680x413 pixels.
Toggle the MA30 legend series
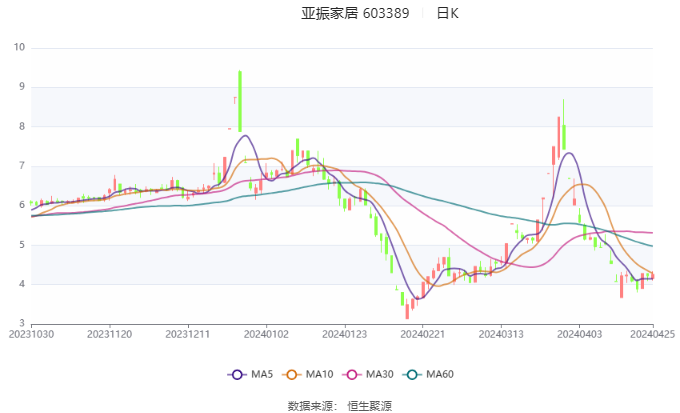point(368,374)
